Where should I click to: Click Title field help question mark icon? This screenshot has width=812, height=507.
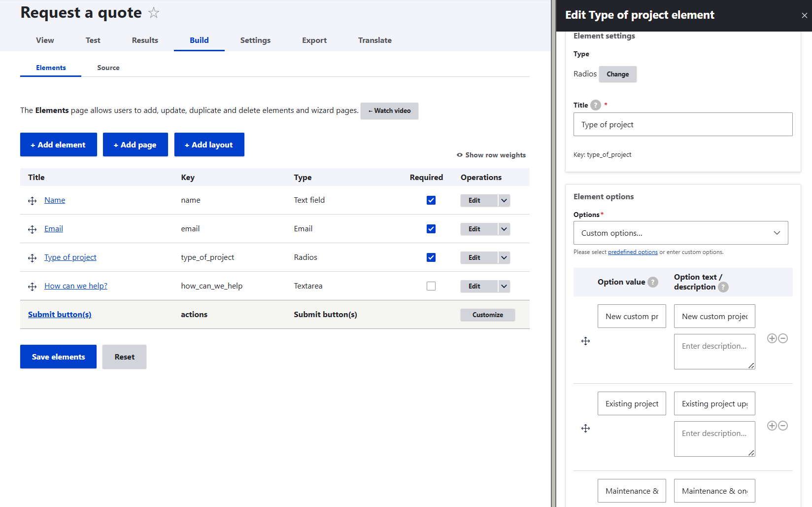(x=596, y=105)
